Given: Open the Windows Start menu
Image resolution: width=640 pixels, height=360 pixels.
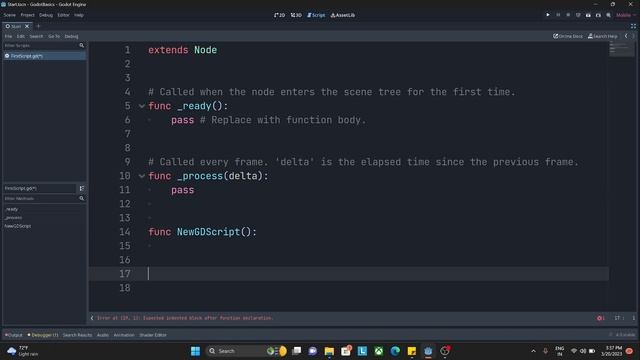Looking at the screenshot, I should (196, 351).
